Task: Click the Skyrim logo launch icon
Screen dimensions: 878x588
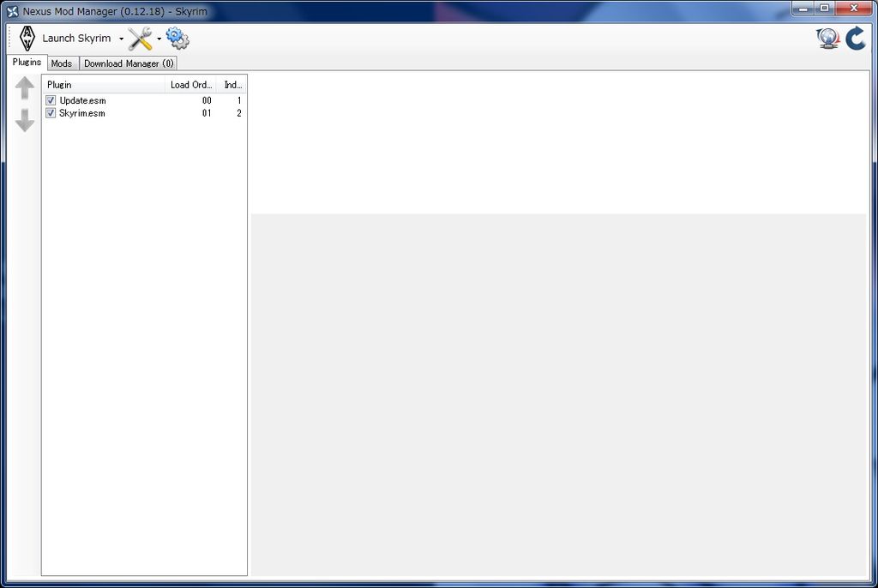Action: (27, 38)
